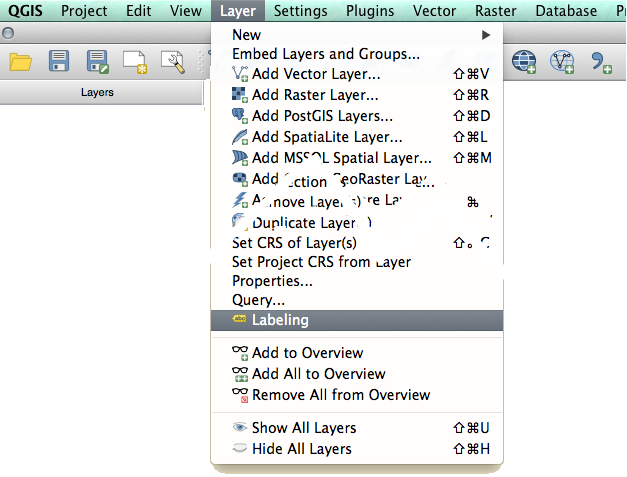Choose Add to Overview

(357, 353)
